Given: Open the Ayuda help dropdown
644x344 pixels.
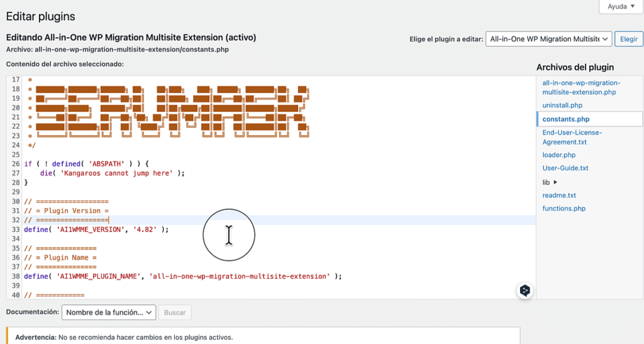Looking at the screenshot, I should click(x=621, y=6).
